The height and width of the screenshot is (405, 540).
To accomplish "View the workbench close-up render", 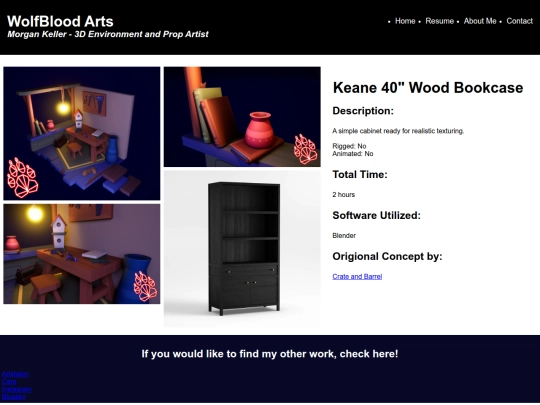I will tap(82, 254).
